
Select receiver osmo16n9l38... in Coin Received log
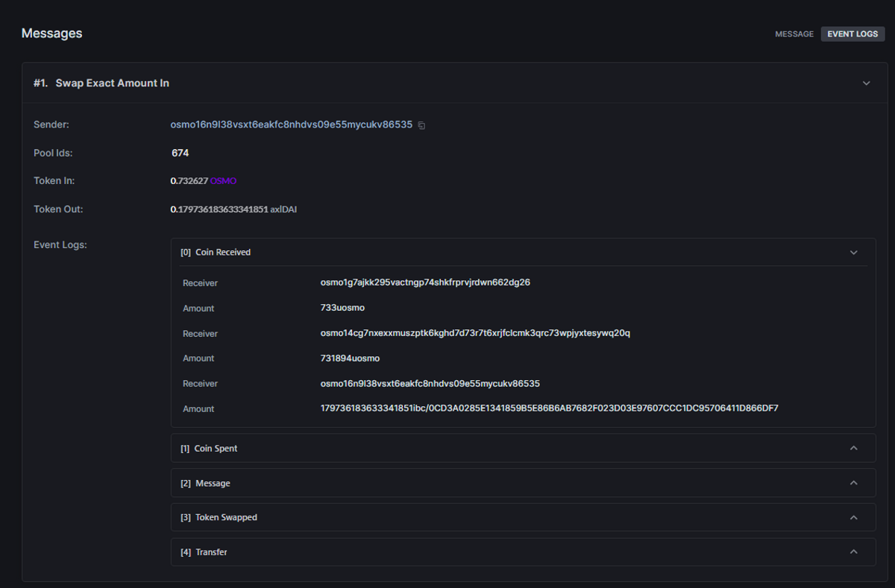coord(430,384)
